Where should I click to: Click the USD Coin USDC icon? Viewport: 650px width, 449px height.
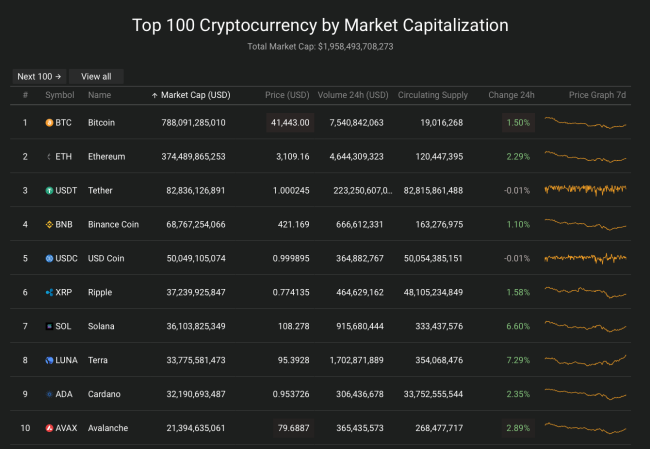[49, 259]
